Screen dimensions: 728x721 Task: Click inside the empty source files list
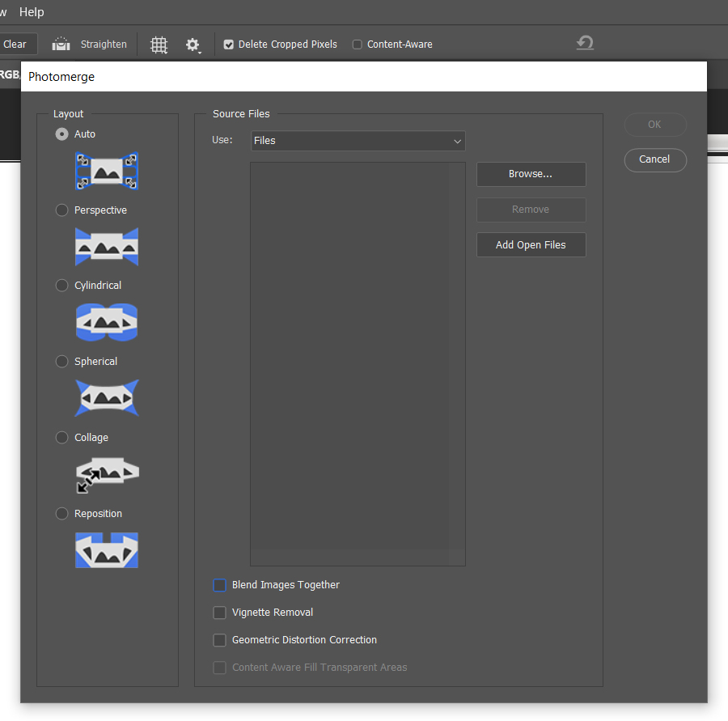pos(358,363)
